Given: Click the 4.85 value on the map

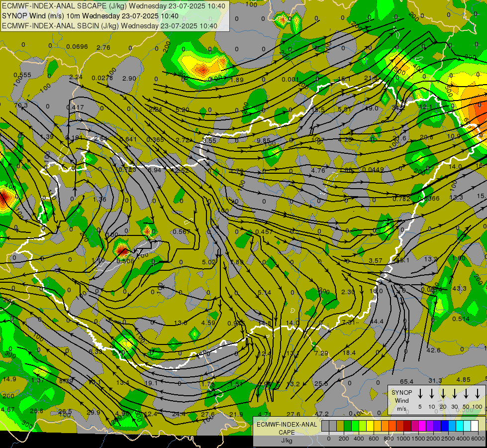Looking at the screenshot, I should pyautogui.click(x=464, y=380).
